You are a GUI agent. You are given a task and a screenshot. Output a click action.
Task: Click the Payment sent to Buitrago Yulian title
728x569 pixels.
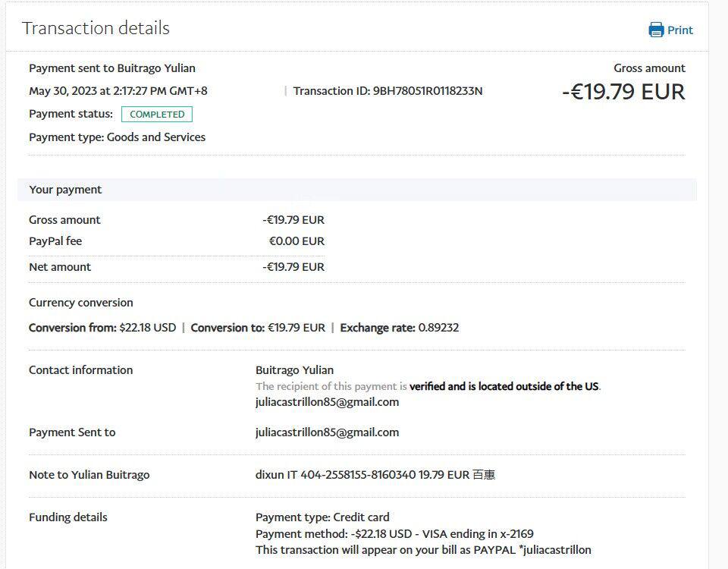coord(112,68)
